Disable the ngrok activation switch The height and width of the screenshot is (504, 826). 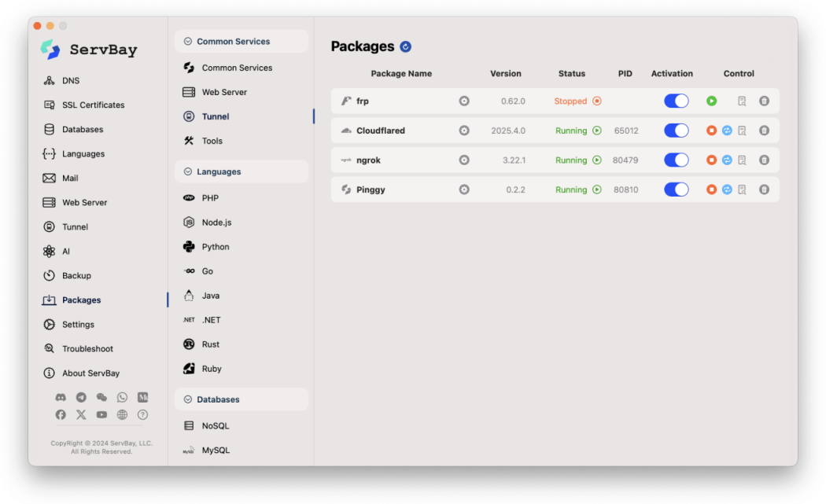[x=676, y=160]
